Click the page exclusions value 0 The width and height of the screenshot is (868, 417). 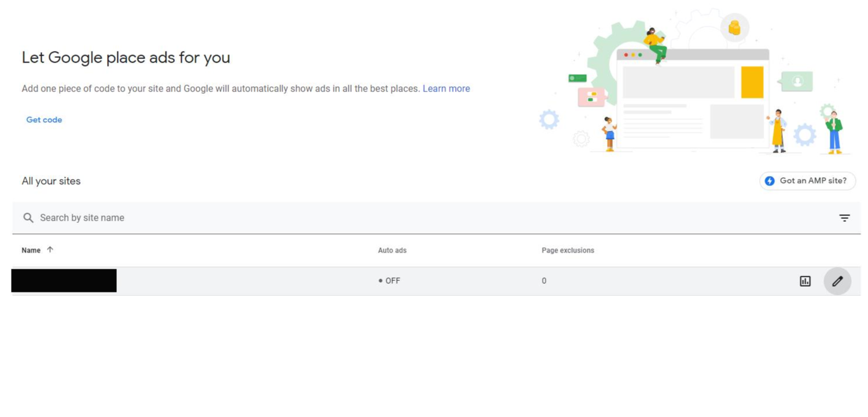544,281
